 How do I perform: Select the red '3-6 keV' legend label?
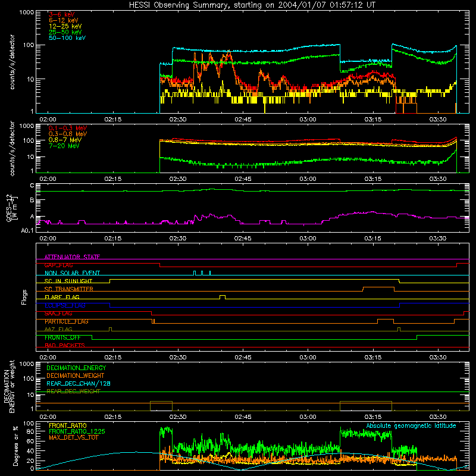61,14
